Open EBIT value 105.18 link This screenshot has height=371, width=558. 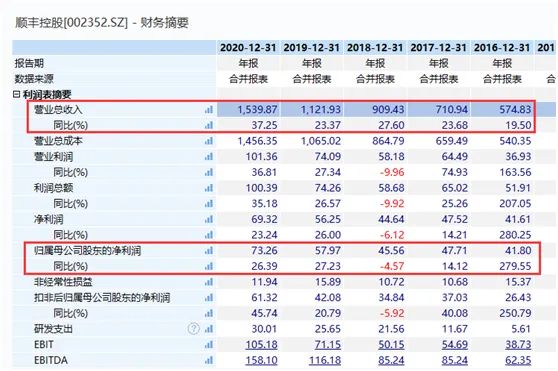[262, 345]
